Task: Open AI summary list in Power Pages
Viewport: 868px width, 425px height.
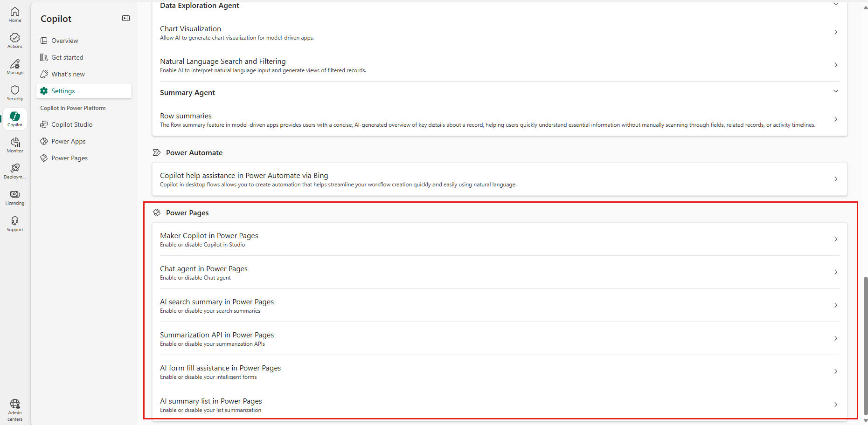Action: click(500, 404)
